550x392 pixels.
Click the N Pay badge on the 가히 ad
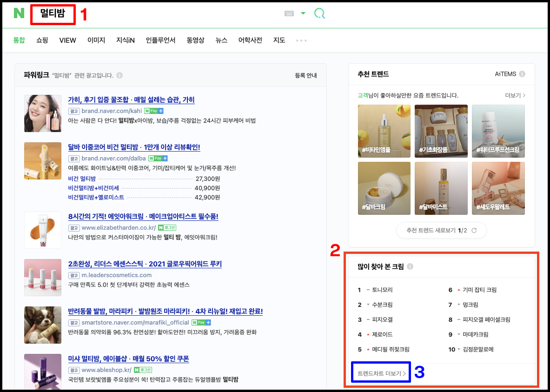point(154,111)
